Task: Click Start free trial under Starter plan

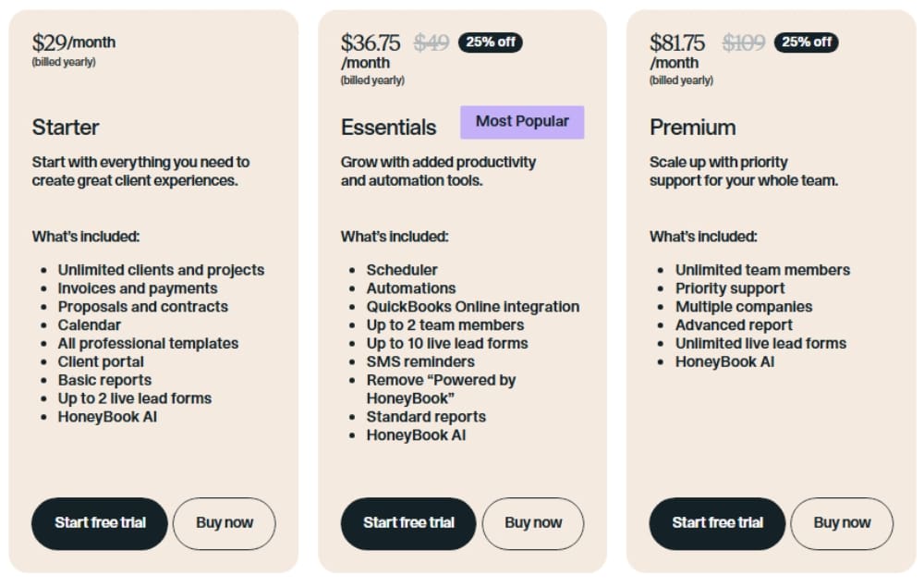Action: click(x=99, y=523)
